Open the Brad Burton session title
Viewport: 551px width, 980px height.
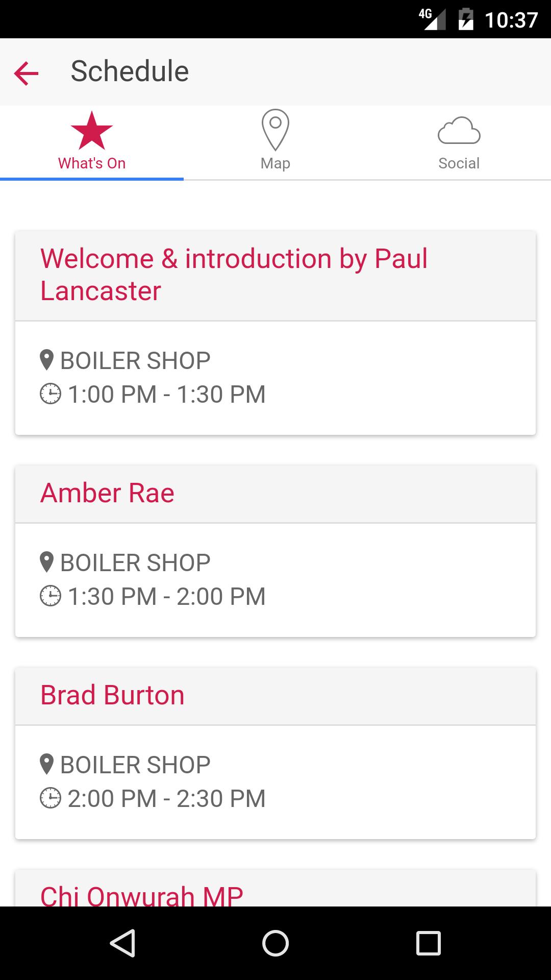[x=112, y=695]
